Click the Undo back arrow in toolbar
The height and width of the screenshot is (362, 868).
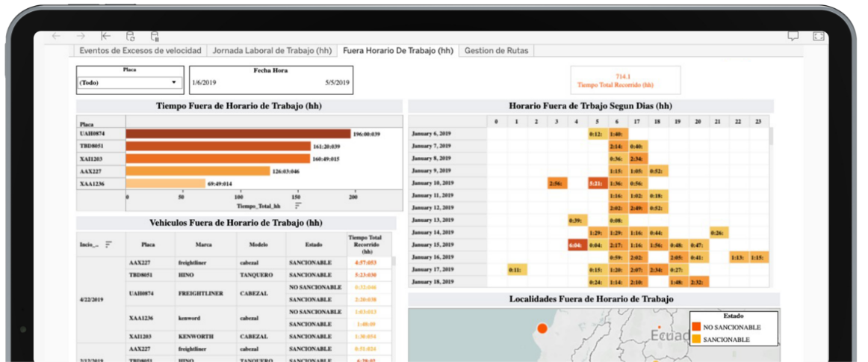click(57, 36)
